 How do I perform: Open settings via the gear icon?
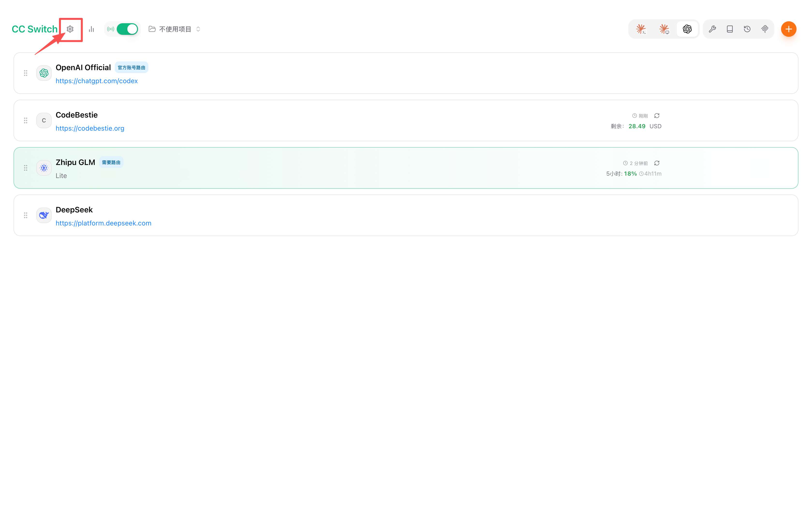tap(70, 29)
